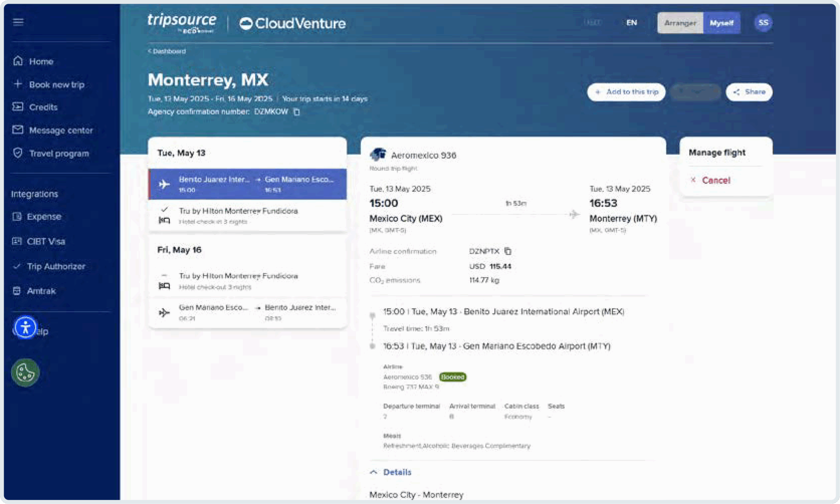This screenshot has width=840, height=504.
Task: Click the Home house icon
Action: tap(18, 61)
